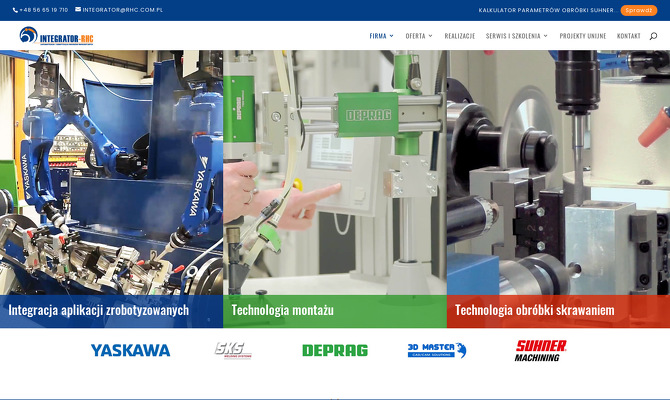Click the integrator@rhc.com.pl email link
670x400 pixels.
click(x=123, y=10)
